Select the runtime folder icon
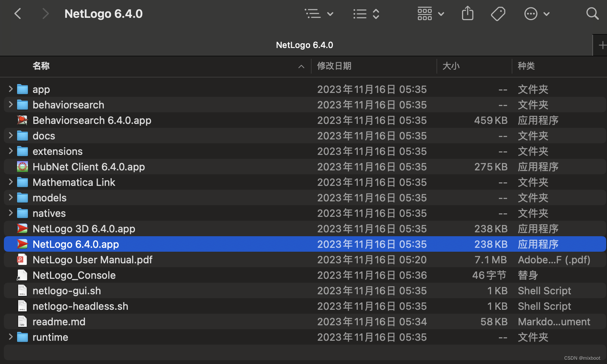Viewport: 607px width, 364px height. pos(22,337)
